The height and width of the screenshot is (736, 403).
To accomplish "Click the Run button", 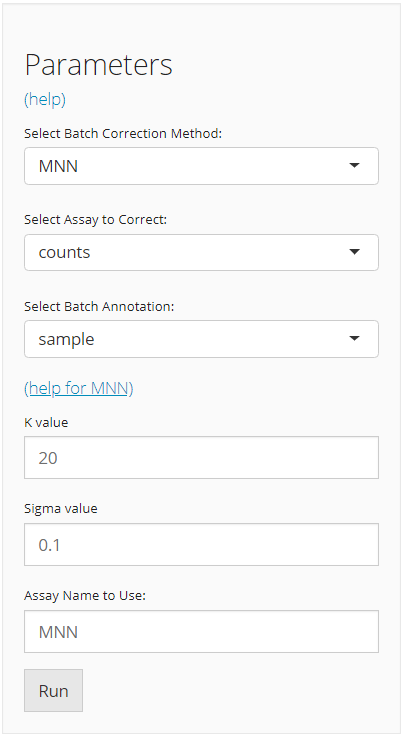I will coord(53,690).
